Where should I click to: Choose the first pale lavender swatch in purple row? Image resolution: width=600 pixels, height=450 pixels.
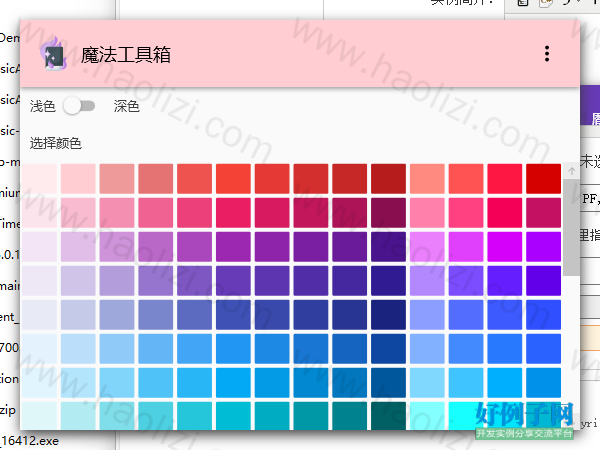[x=39, y=247]
